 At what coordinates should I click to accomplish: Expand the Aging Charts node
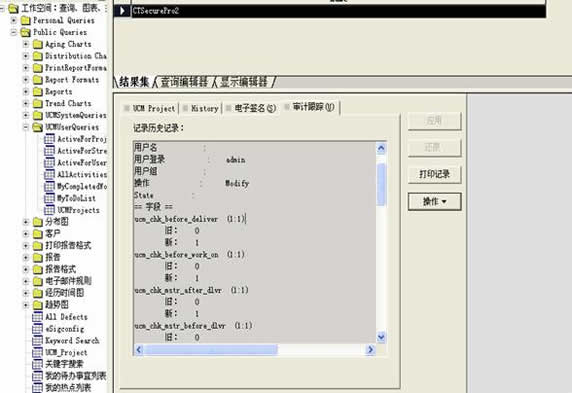(x=26, y=44)
